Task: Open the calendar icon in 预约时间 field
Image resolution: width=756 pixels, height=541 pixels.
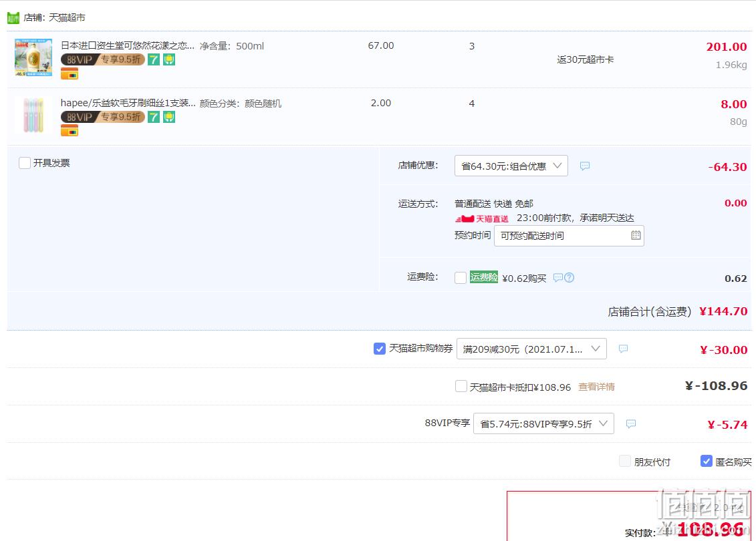Action: click(636, 235)
